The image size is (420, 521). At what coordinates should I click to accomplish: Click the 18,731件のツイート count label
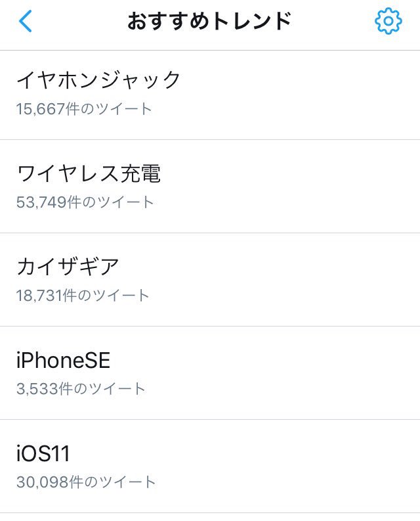click(x=83, y=295)
